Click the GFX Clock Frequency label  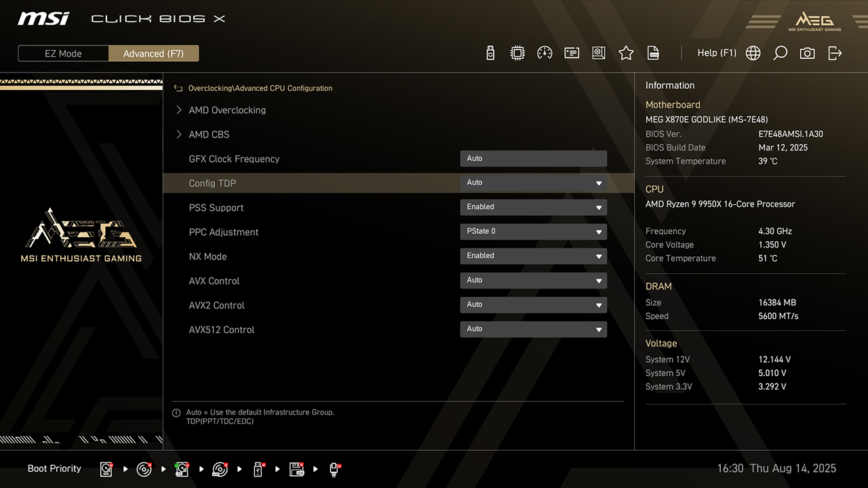pos(234,159)
